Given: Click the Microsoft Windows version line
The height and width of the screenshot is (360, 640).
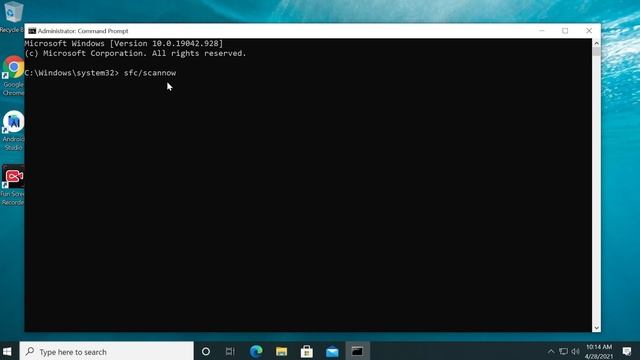Looking at the screenshot, I should click(x=124, y=43).
